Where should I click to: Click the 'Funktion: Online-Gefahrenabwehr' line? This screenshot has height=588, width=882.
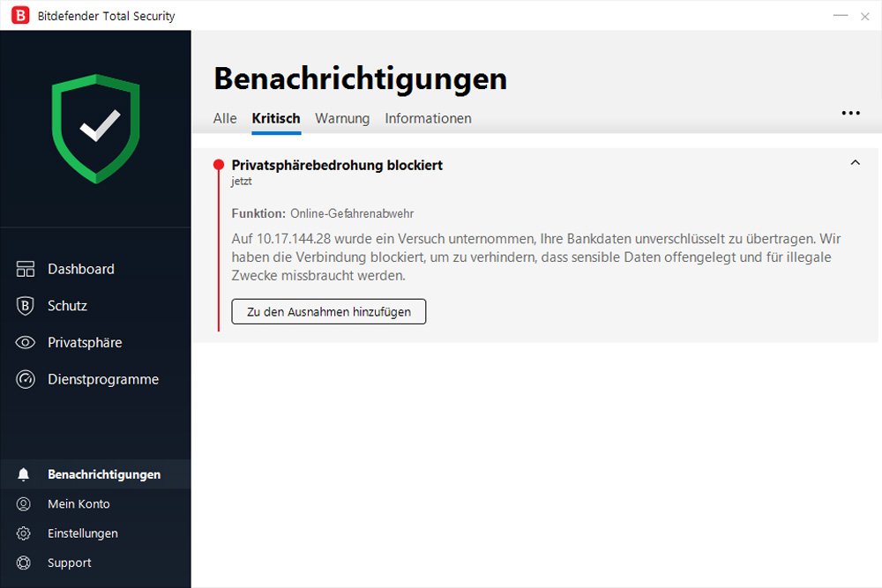click(322, 213)
